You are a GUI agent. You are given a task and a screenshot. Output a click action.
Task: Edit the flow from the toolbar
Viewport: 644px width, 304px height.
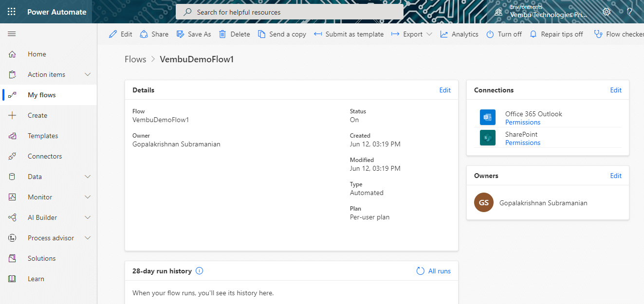point(121,34)
